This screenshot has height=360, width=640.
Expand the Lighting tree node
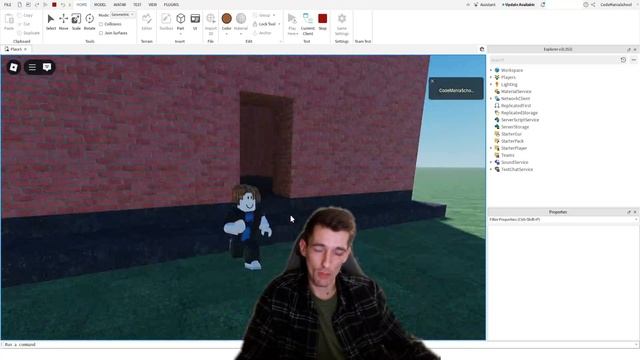pos(491,84)
